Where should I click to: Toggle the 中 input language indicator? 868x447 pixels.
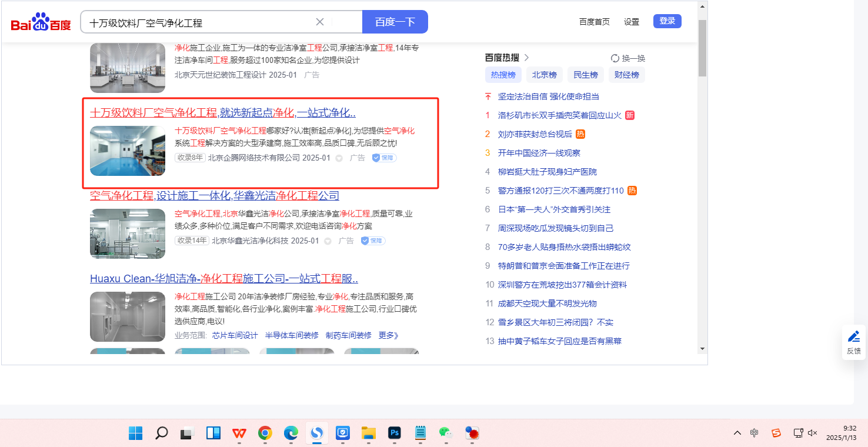click(755, 433)
